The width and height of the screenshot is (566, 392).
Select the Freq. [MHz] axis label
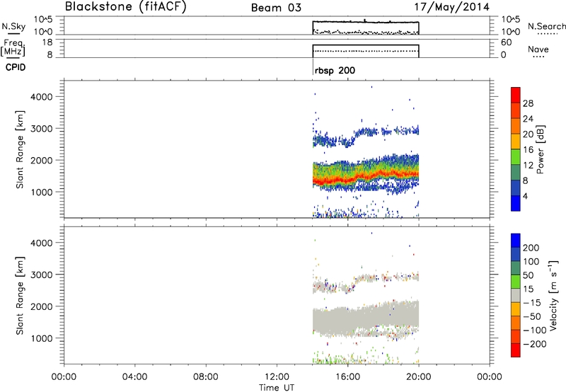tap(13, 47)
